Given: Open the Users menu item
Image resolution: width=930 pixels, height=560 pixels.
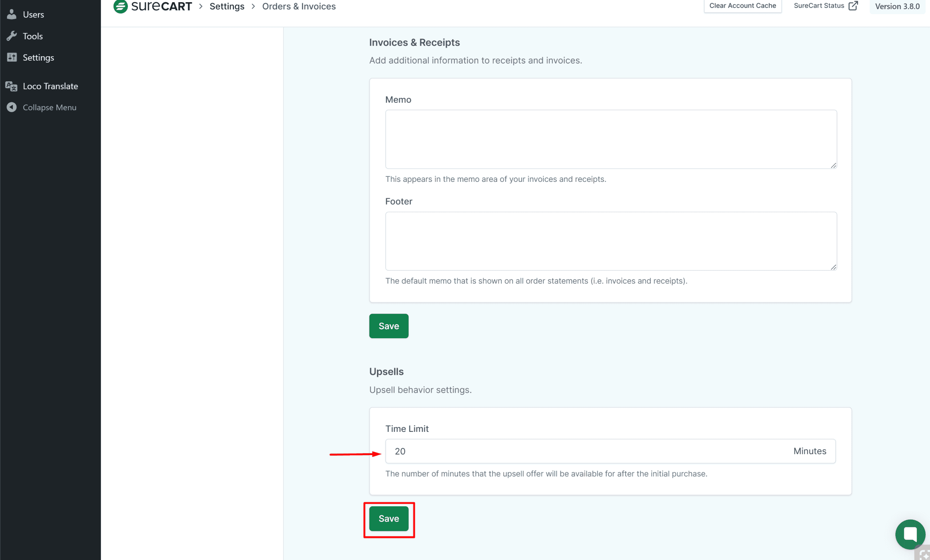Looking at the screenshot, I should tap(33, 14).
